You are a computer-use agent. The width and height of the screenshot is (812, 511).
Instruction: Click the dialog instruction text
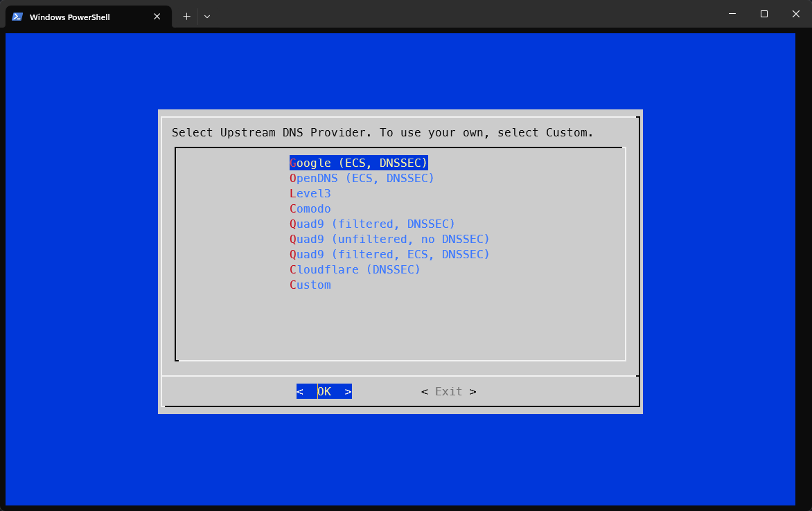pyautogui.click(x=382, y=132)
